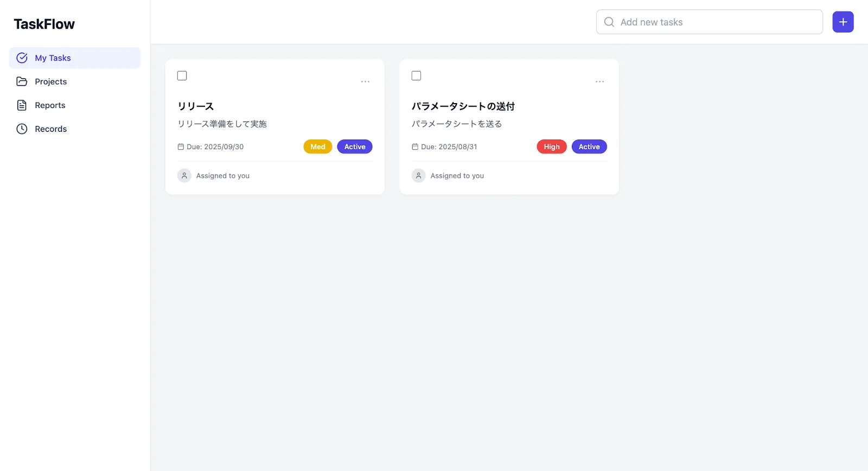Check the リリース task checkbox
The height and width of the screenshot is (471, 868).
182,76
